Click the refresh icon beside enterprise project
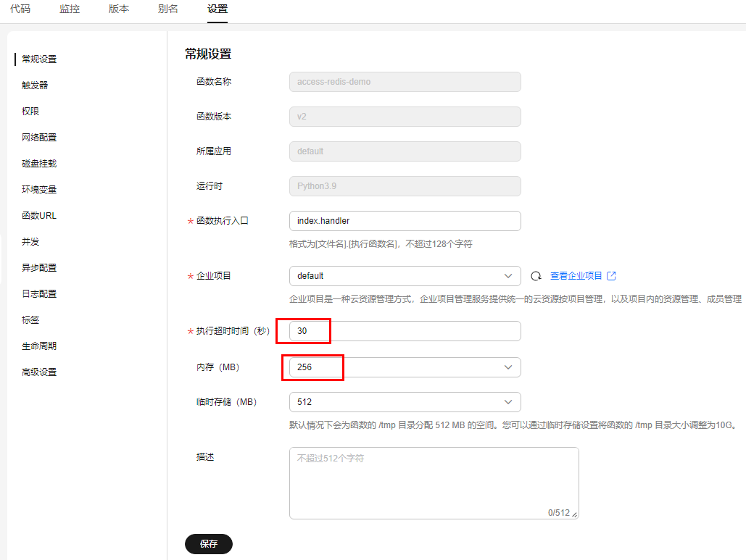This screenshot has height=560, width=746. point(536,276)
